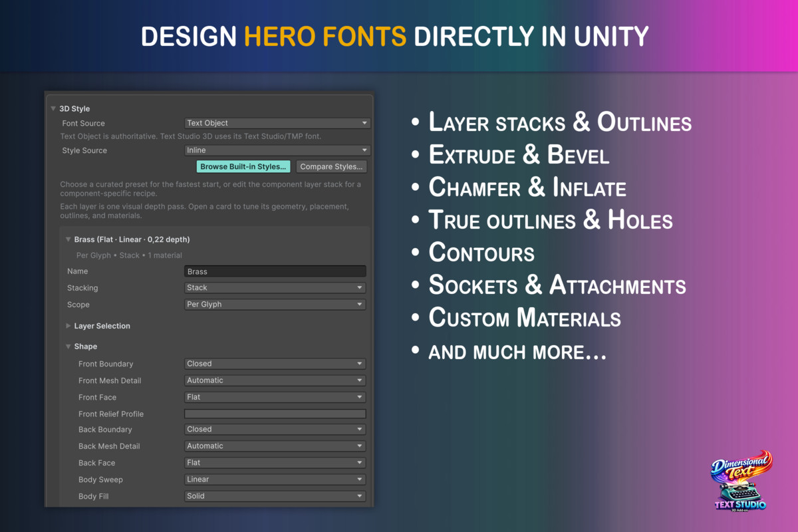The image size is (798, 532).
Task: Click Compare Styles button
Action: (331, 166)
